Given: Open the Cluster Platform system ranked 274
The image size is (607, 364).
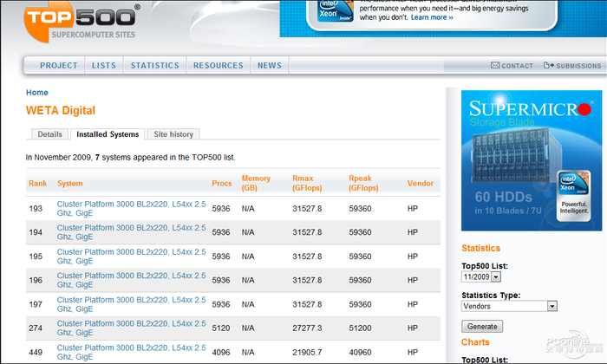Looking at the screenshot, I should 131,328.
